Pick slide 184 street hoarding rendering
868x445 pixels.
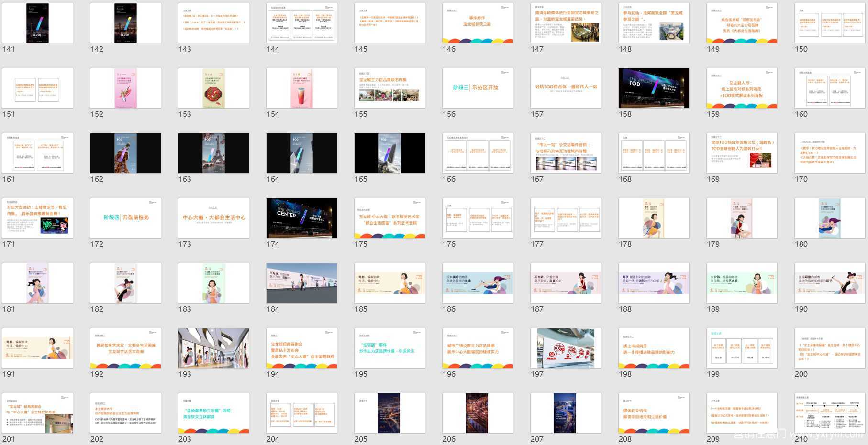coord(301,283)
